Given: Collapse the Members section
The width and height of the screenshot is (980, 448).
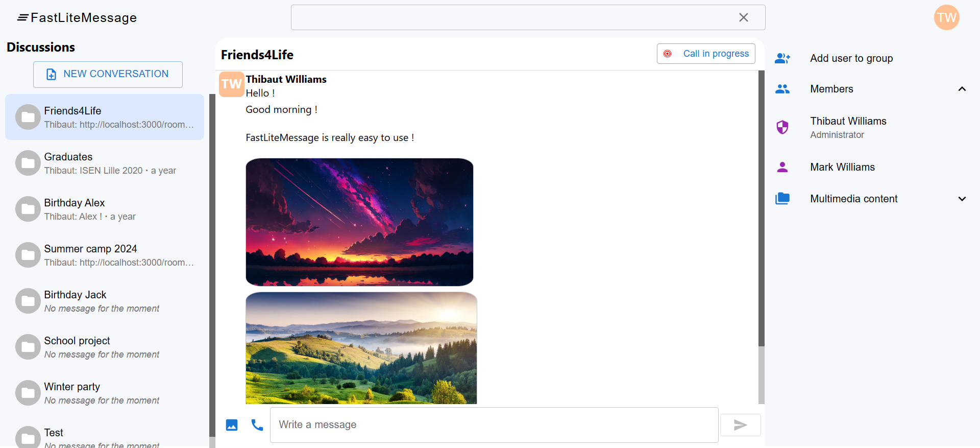Looking at the screenshot, I should tap(962, 89).
